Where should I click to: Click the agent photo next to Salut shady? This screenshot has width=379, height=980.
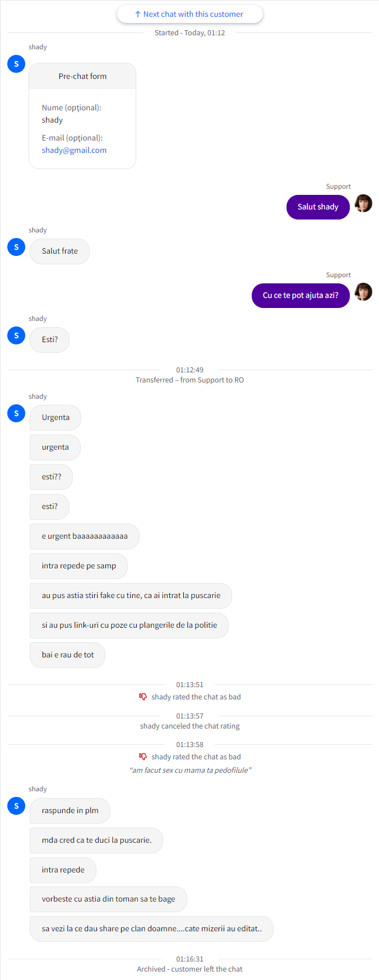(x=363, y=203)
